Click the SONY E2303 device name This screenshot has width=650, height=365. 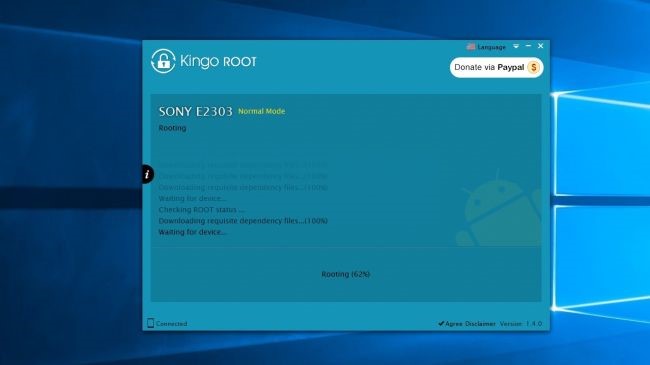pos(196,111)
